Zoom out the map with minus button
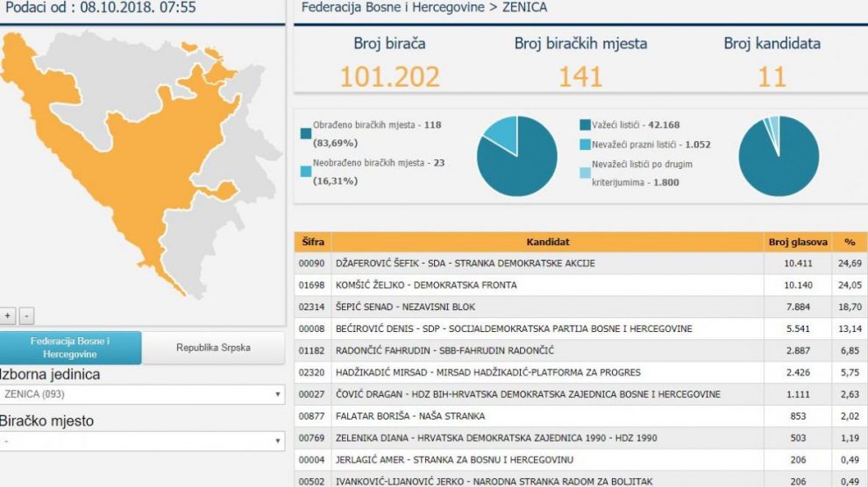The height and width of the screenshot is (487, 868). [x=26, y=315]
